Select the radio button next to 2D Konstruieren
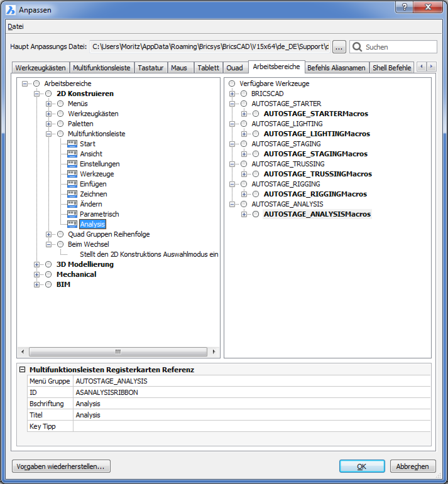Viewport: 448px width, 484px height. coord(48,93)
